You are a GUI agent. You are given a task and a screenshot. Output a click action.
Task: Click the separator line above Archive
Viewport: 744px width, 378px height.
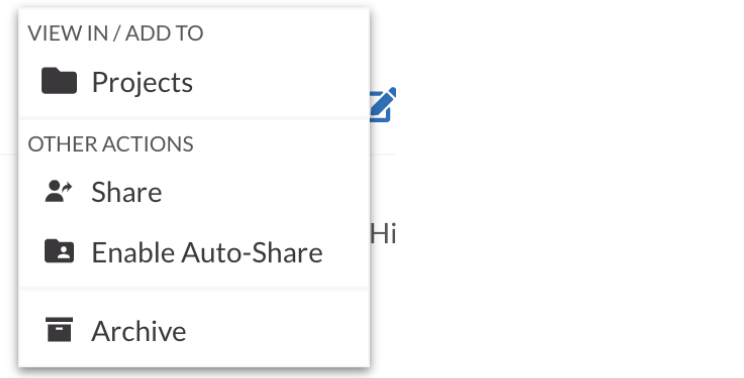pos(194,288)
